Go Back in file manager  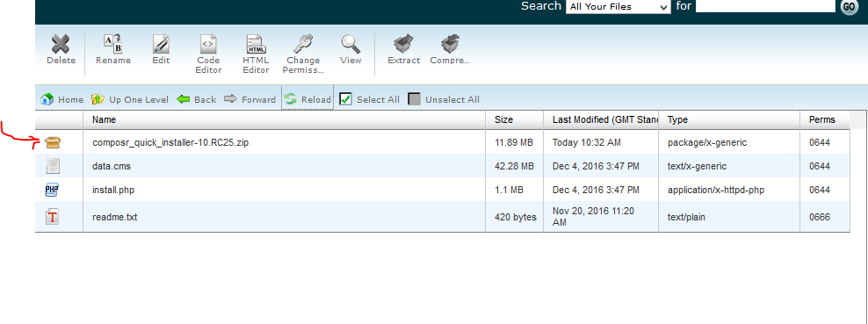click(197, 99)
